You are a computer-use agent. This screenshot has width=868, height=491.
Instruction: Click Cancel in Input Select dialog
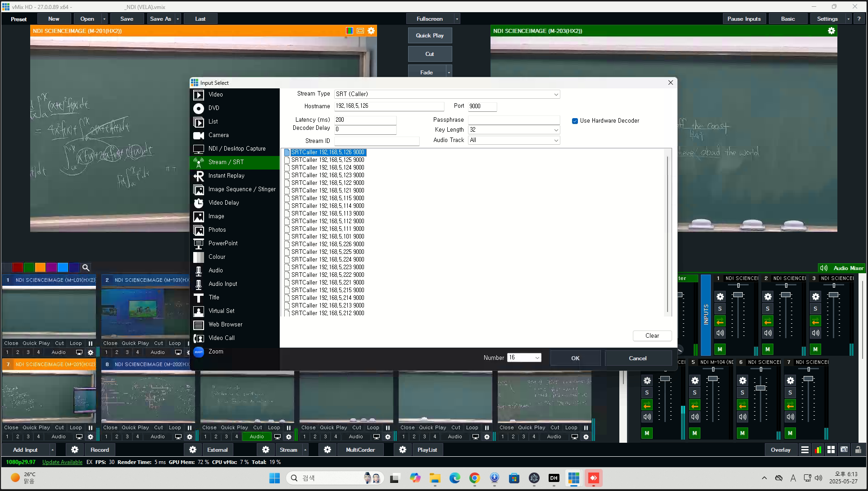click(x=637, y=358)
